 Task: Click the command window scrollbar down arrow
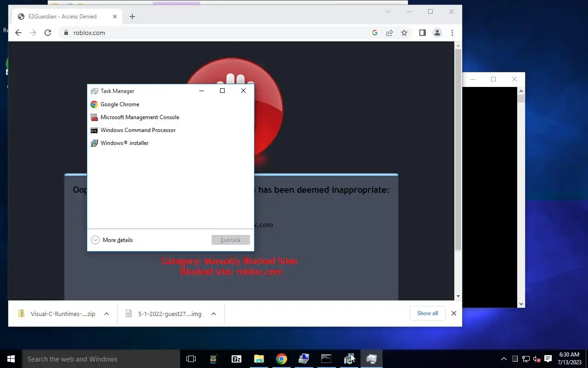(x=521, y=304)
